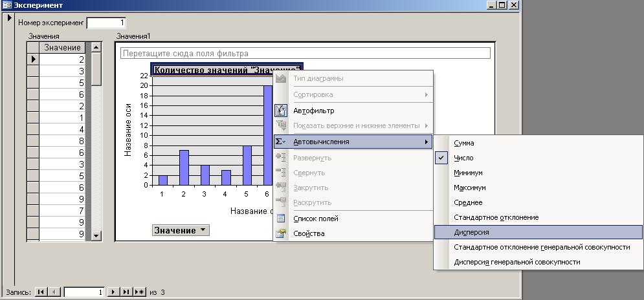Click the Номер эксперимента input field
Viewport: 644px width, 300px height.
(x=106, y=23)
